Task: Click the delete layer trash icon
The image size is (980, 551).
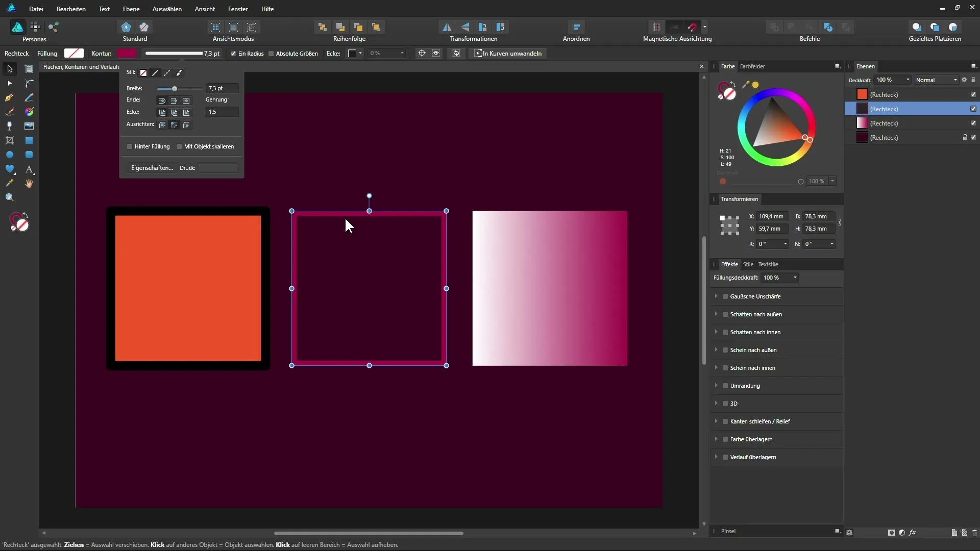Action: tap(974, 532)
